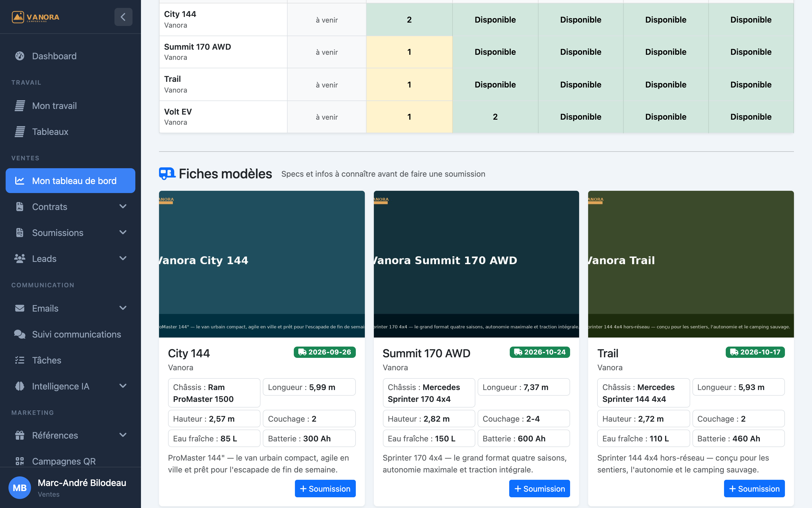Click the Mon tableau de bord chart icon

pyautogui.click(x=20, y=181)
